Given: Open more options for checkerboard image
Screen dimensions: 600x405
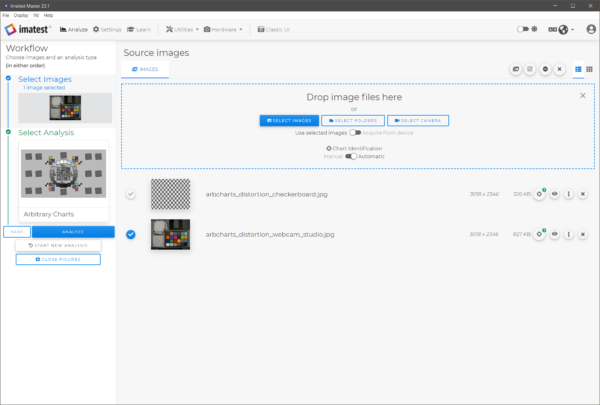Looking at the screenshot, I should point(569,193).
